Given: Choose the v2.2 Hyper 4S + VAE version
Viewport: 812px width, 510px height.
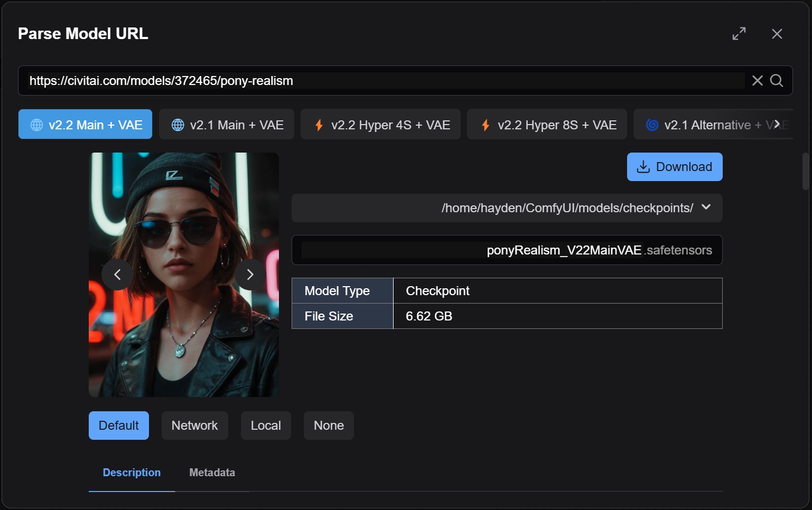Looking at the screenshot, I should point(380,125).
